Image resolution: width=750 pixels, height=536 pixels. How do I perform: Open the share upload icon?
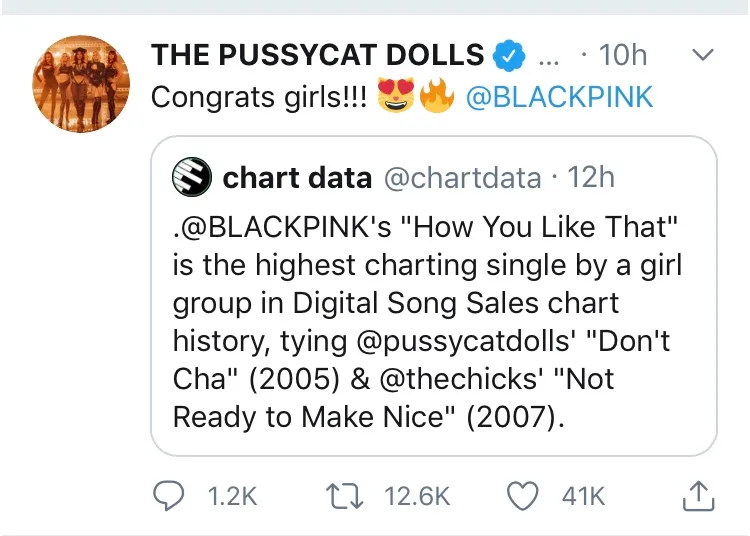tap(698, 496)
